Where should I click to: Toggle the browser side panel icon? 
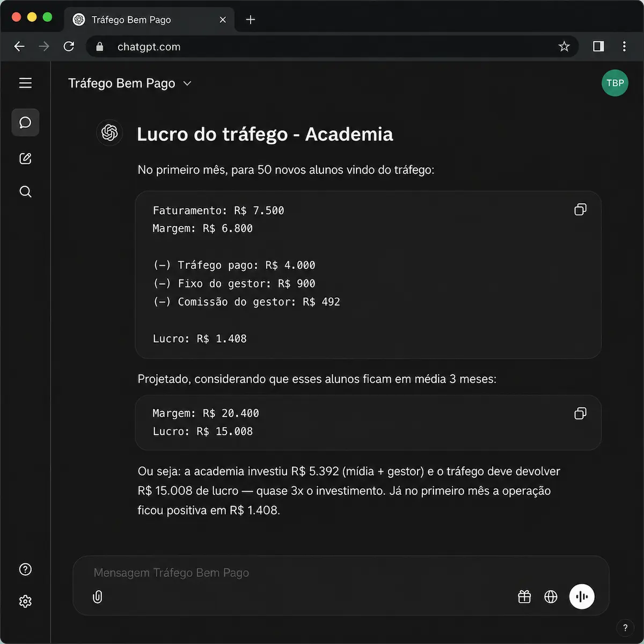coord(598,47)
